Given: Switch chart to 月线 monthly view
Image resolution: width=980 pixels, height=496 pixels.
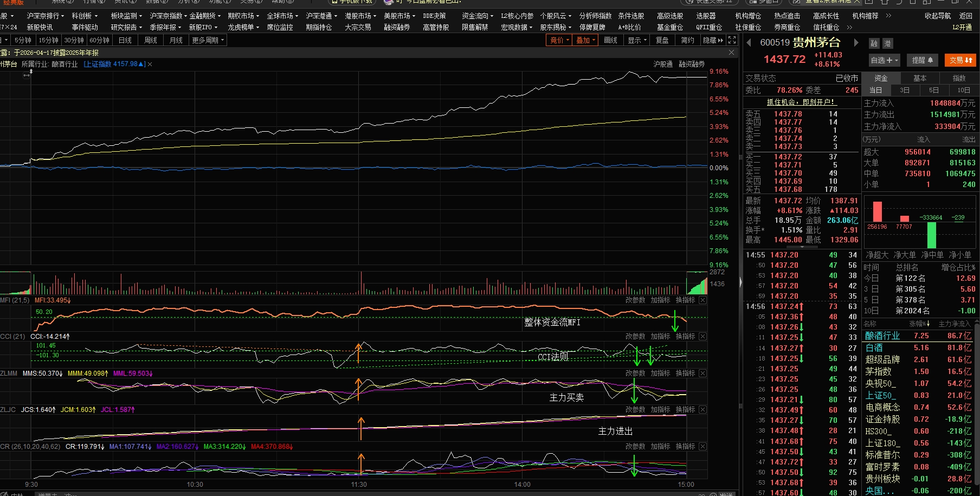Looking at the screenshot, I should click(x=176, y=40).
